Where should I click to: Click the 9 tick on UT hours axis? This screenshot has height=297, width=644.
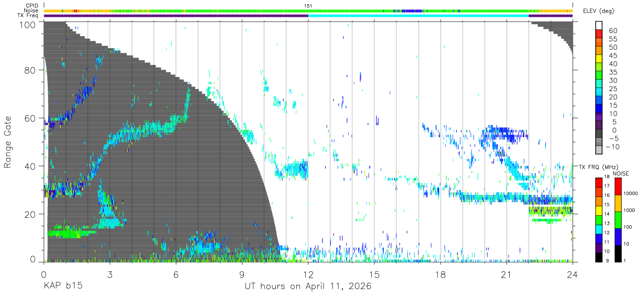click(242, 274)
